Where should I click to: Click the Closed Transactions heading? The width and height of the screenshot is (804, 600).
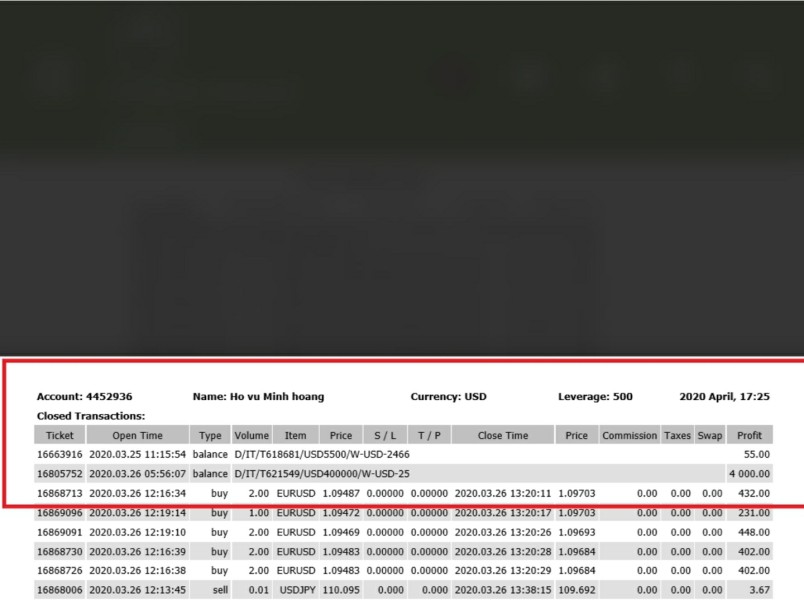tap(91, 416)
